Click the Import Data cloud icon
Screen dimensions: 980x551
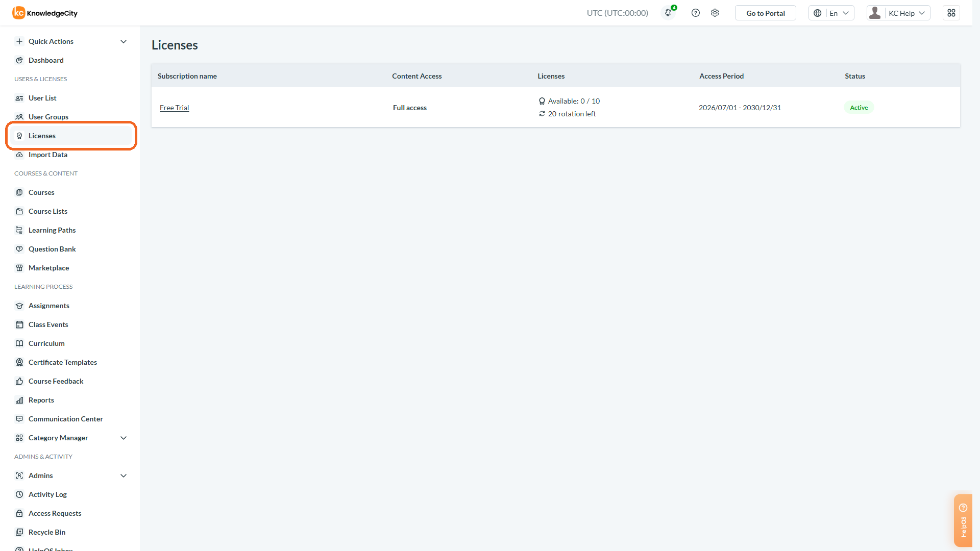19,155
